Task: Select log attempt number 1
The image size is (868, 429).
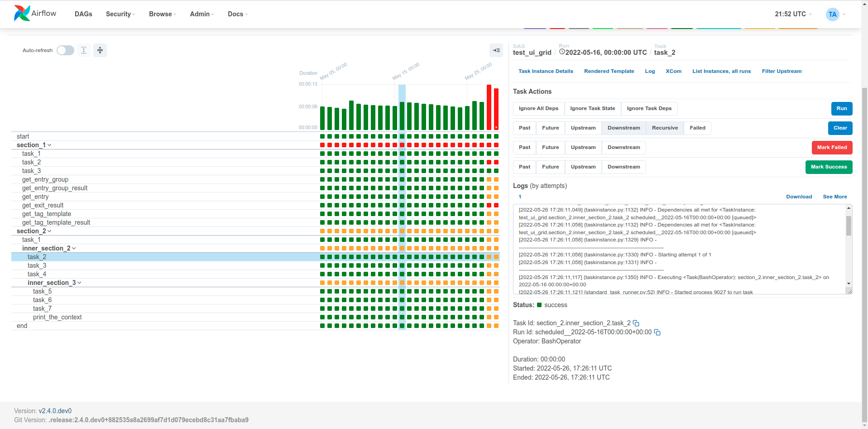Action: pos(520,197)
